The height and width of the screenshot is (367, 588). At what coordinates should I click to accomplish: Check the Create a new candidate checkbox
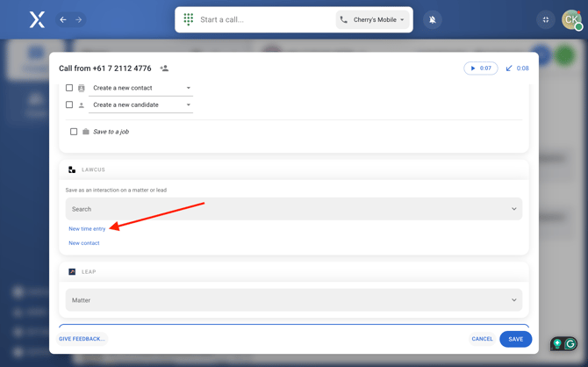tap(69, 104)
